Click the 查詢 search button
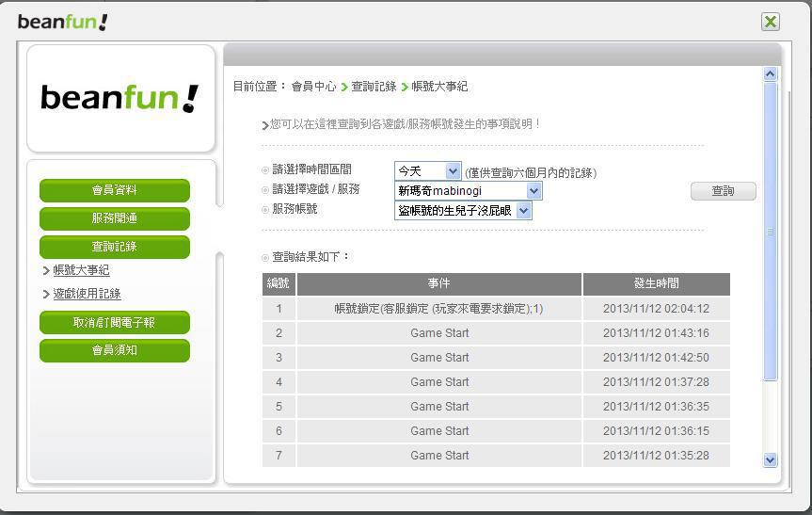812x515 pixels. click(x=723, y=191)
